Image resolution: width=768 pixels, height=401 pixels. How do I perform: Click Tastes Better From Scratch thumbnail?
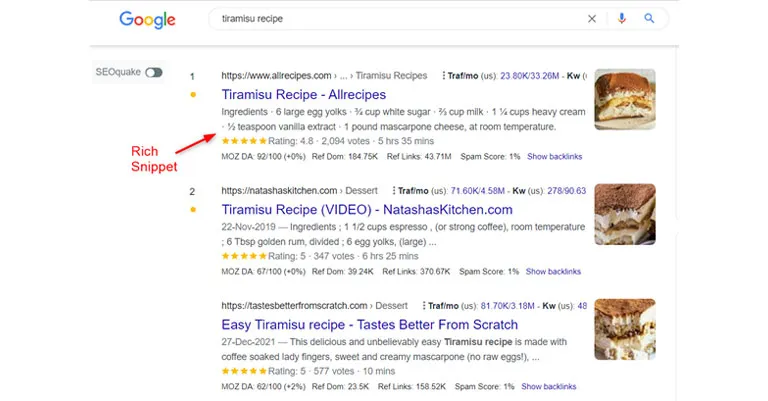pyautogui.click(x=625, y=330)
